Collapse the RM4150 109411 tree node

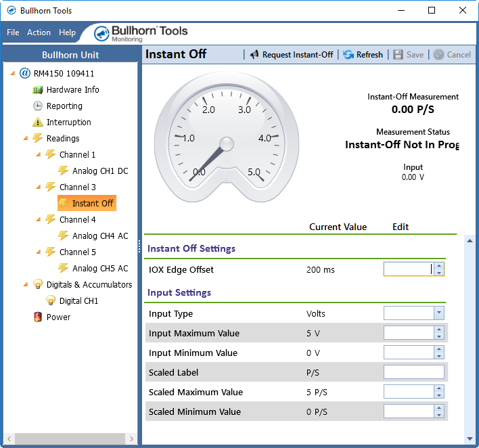13,73
